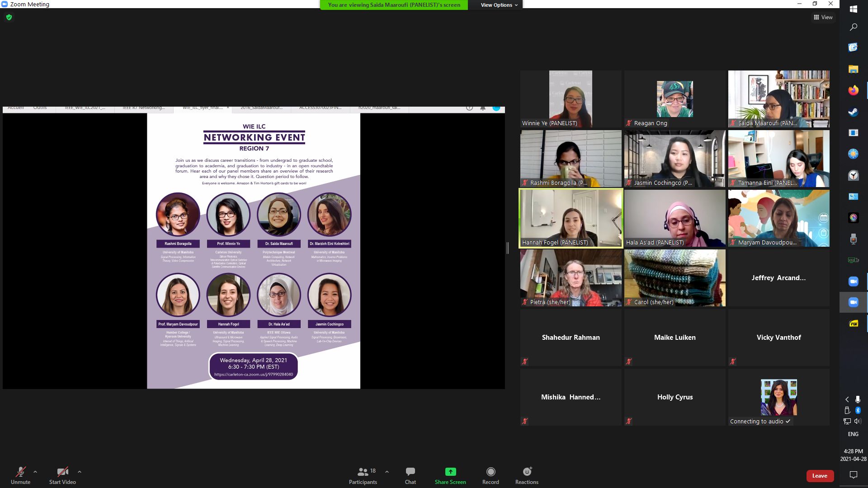Select Hannah Fogel's video thumbnail
The image size is (868, 488).
pyautogui.click(x=571, y=218)
